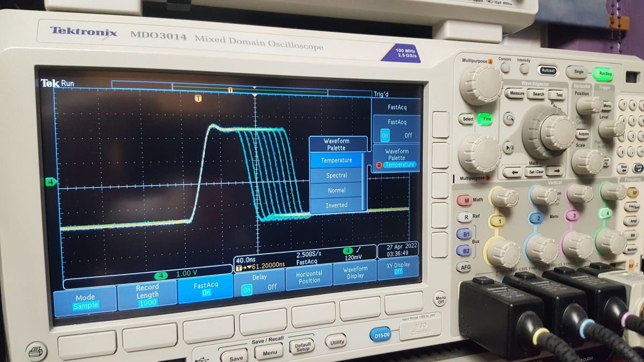The width and height of the screenshot is (644, 362).
Task: Click the Trigger Level knob
Action: [x=611, y=129]
